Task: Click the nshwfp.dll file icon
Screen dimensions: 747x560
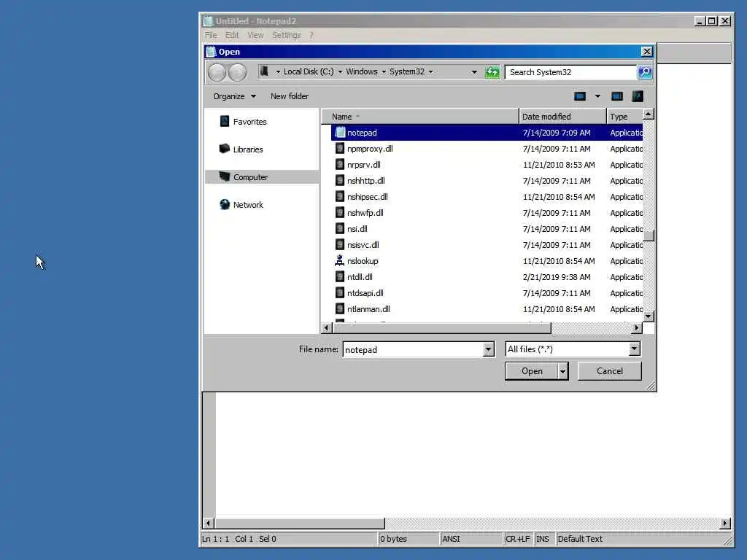Action: click(x=340, y=213)
